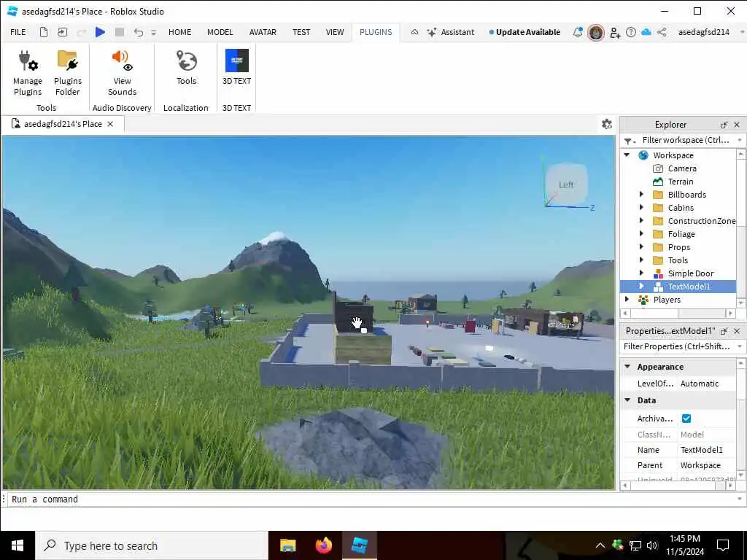Open the collaborate add-user icon
This screenshot has width=747, height=560.
(x=614, y=32)
